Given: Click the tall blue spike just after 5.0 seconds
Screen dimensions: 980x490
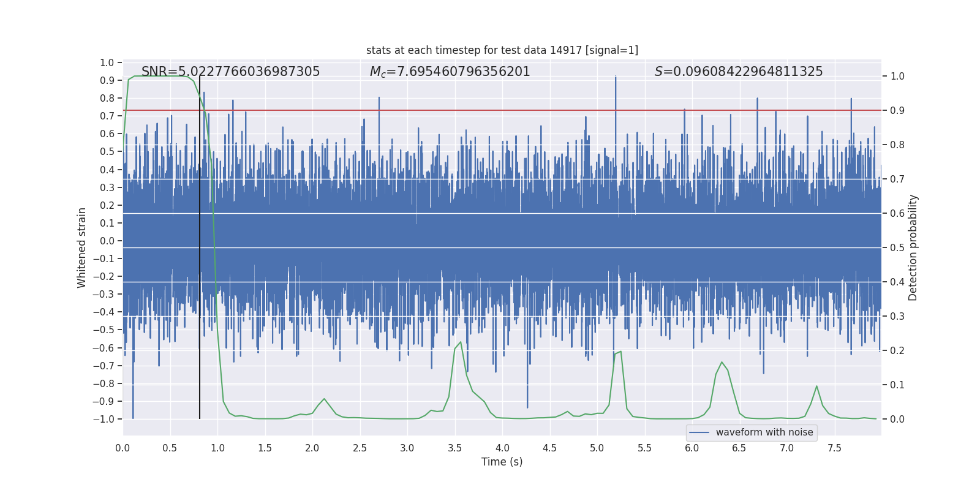Looking at the screenshot, I should pos(616,80).
